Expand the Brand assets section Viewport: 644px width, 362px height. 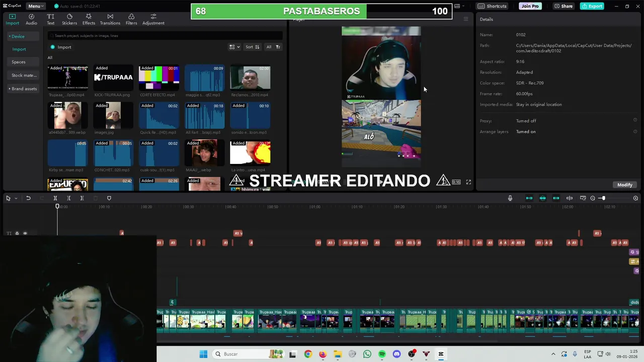click(9, 88)
